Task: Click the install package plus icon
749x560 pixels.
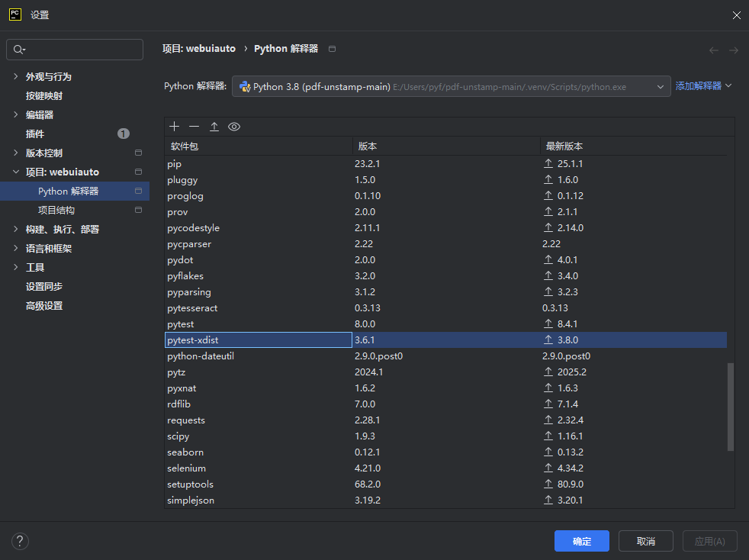Action: (x=175, y=127)
